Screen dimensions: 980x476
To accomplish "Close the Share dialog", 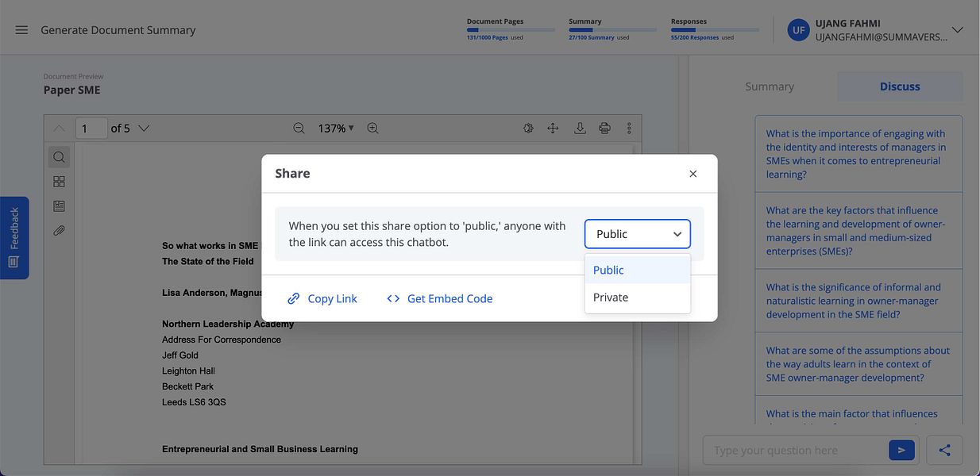I will coord(693,174).
